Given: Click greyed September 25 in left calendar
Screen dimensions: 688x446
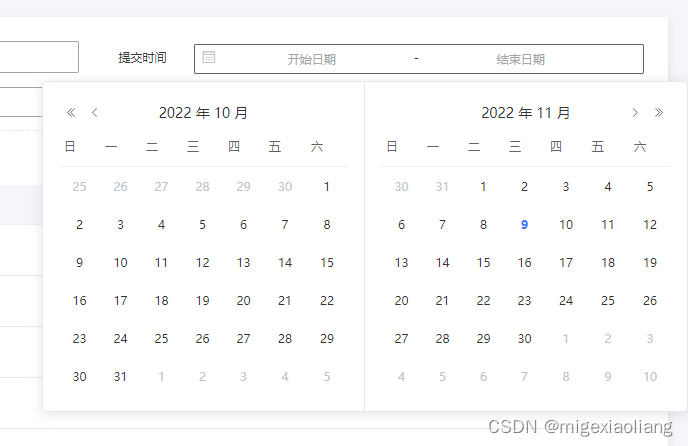Looking at the screenshot, I should click(79, 187).
